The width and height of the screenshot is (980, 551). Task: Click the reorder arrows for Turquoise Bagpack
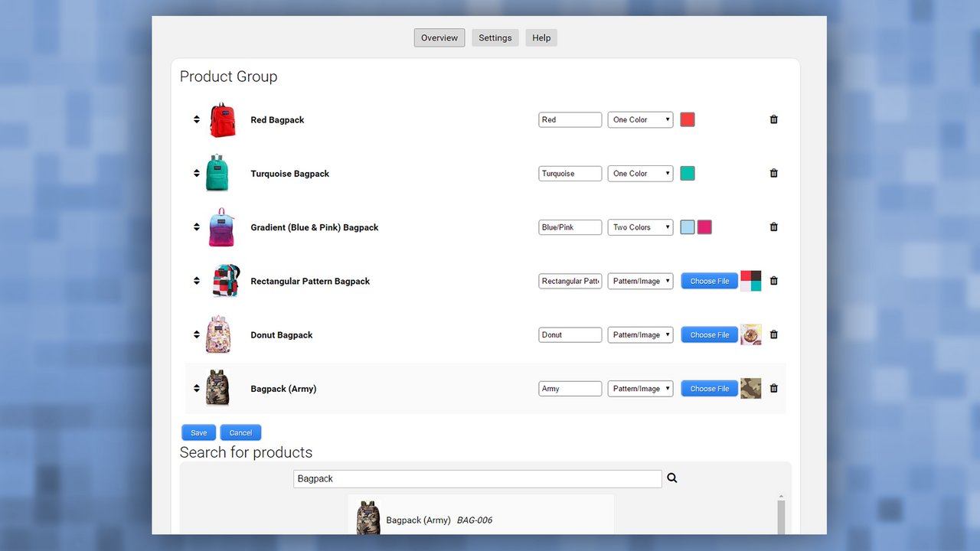tap(196, 173)
